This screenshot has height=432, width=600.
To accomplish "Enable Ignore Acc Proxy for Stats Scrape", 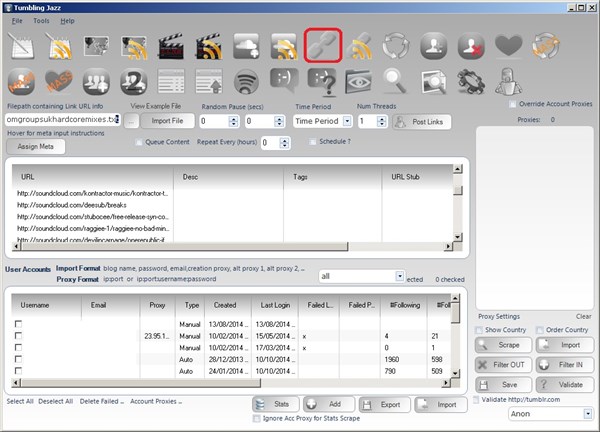I will [x=257, y=419].
